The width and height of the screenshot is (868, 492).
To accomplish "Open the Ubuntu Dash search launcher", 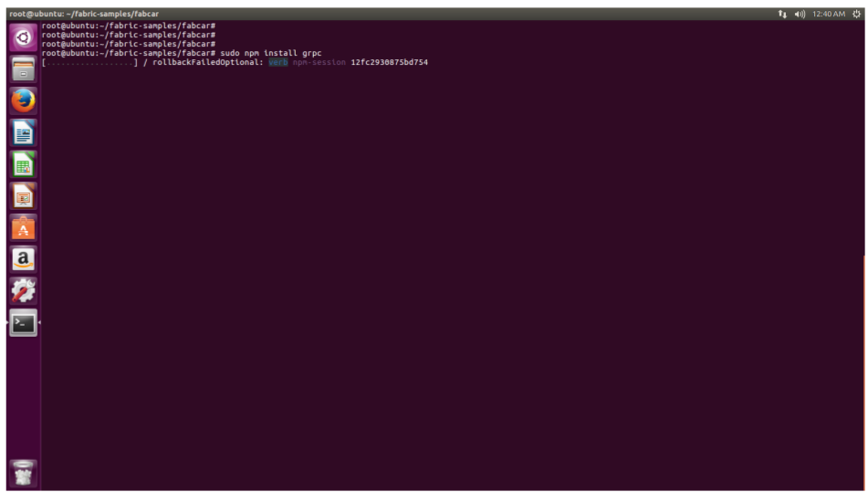I will tap(23, 37).
